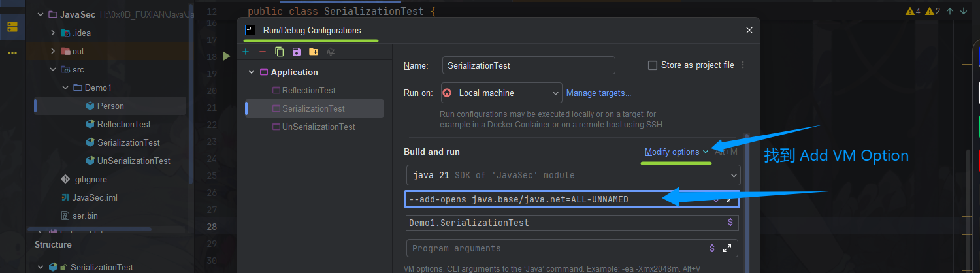This screenshot has width=980, height=273.
Task: Save the configuration using the disk icon
Action: click(297, 52)
